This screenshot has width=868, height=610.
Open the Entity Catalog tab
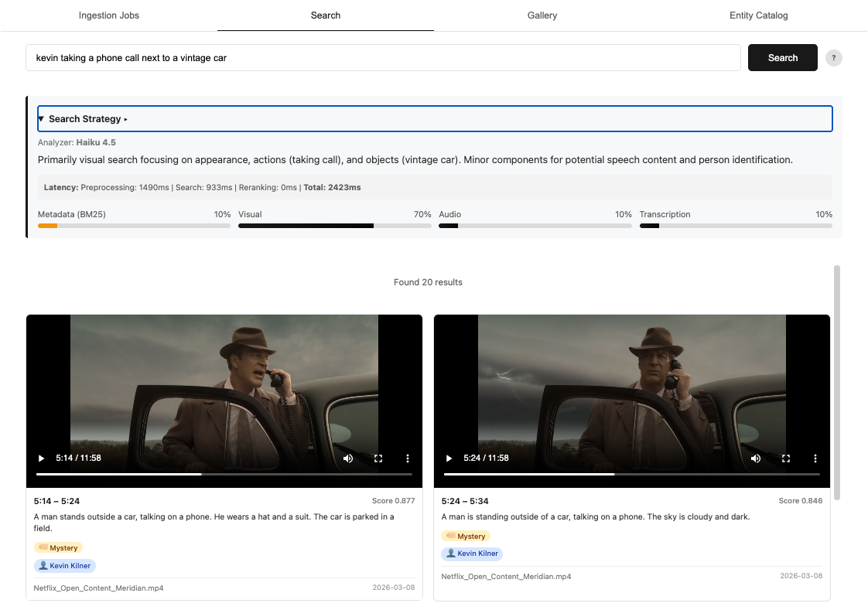coord(758,15)
